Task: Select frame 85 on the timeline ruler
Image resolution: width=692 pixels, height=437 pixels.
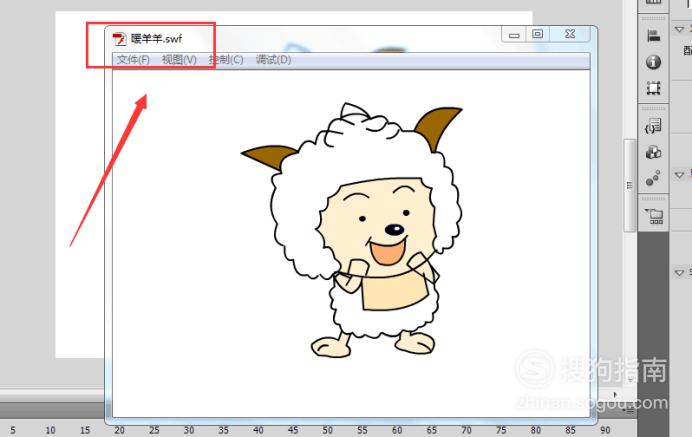Action: (x=570, y=430)
